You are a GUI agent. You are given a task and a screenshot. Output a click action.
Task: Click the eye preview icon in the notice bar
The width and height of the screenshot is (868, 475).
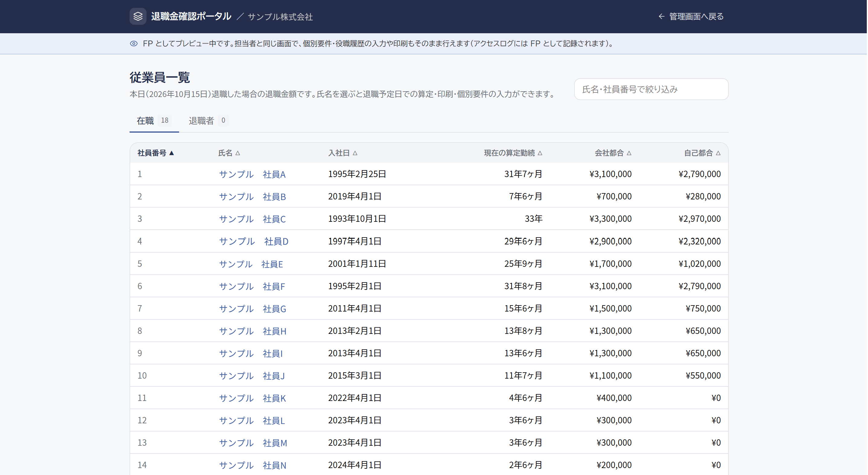134,44
